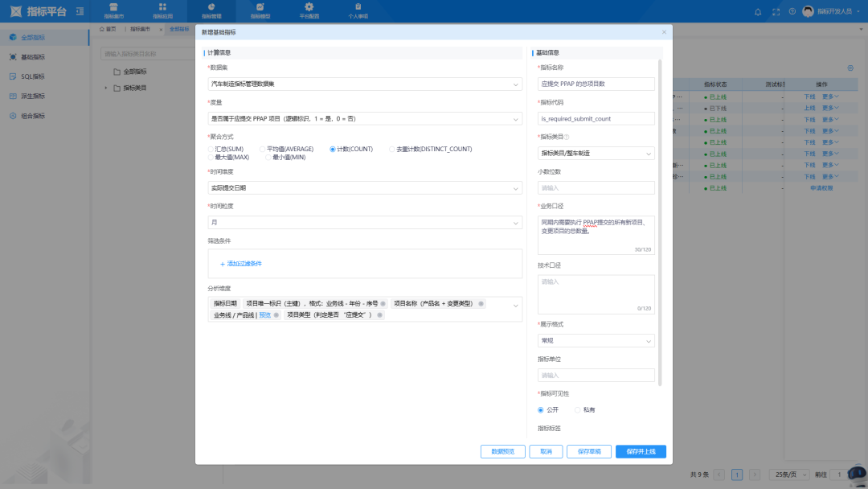The height and width of the screenshot is (489, 868).
Task: Remove the 项目类型 tag from 分析维度
Action: click(x=380, y=315)
